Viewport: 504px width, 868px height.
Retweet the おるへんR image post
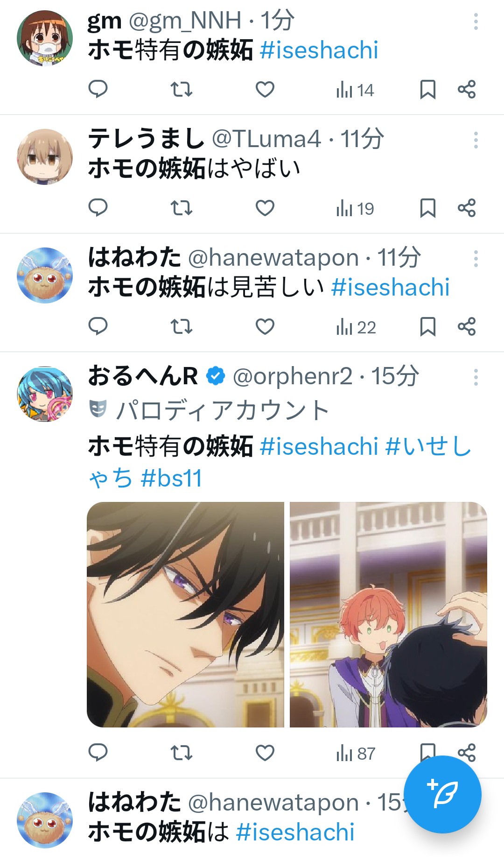pyautogui.click(x=181, y=753)
